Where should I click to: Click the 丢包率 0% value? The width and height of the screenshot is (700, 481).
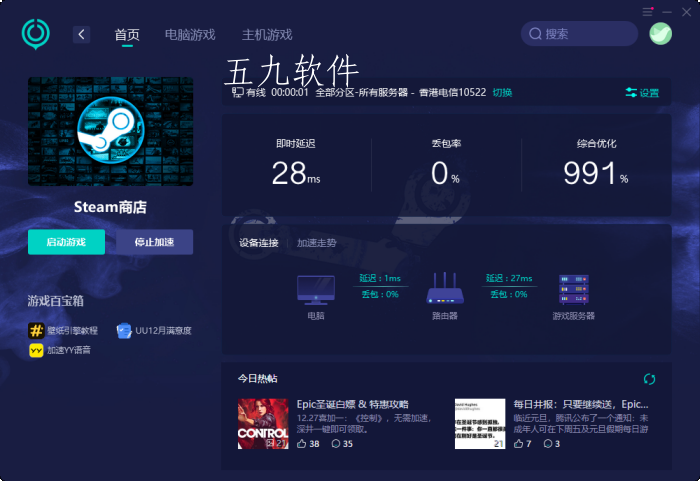[x=445, y=173]
